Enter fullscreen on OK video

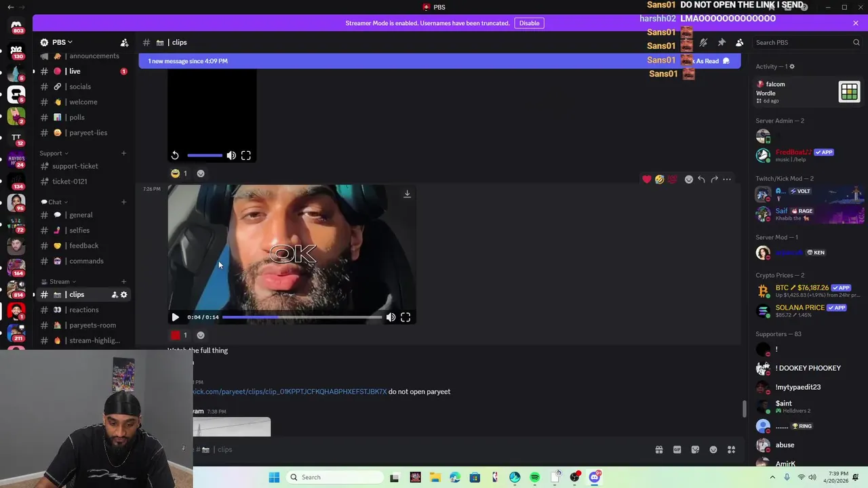[406, 317]
